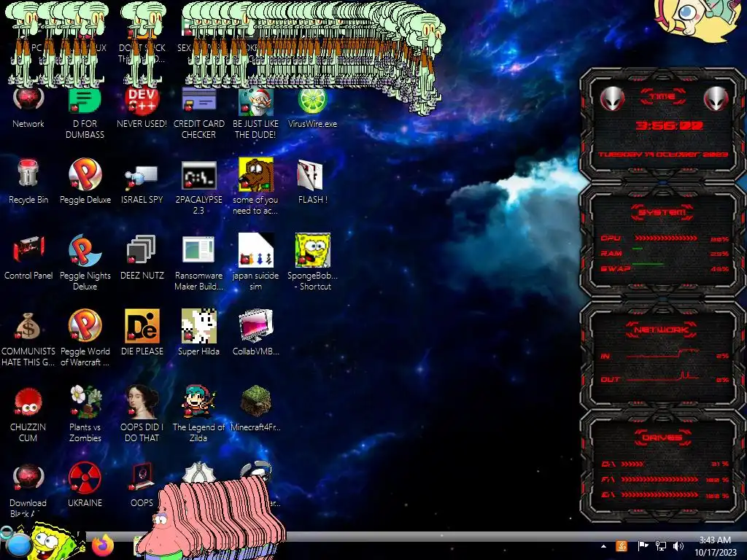
Task: Open the Minecraft4Fr... grass block icon
Action: (x=255, y=408)
